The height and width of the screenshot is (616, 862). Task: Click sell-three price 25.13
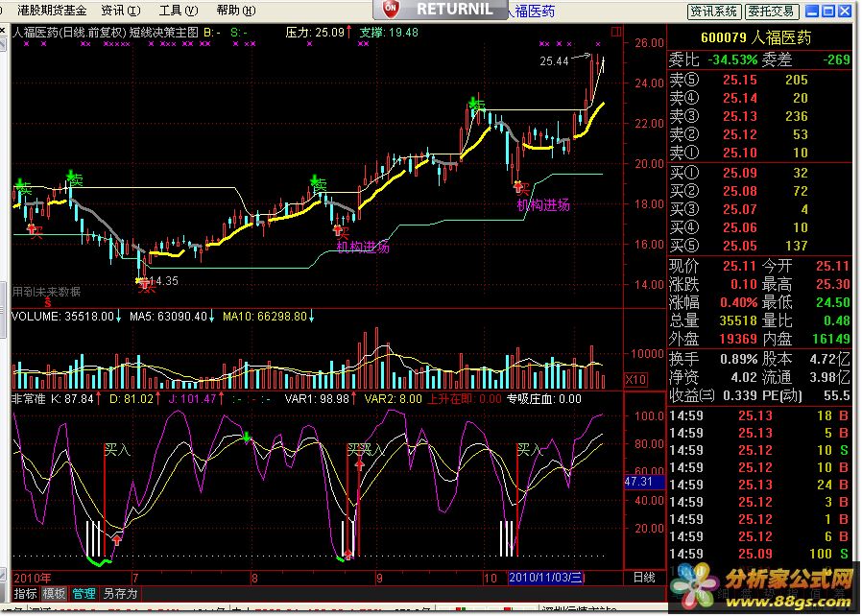pos(740,116)
